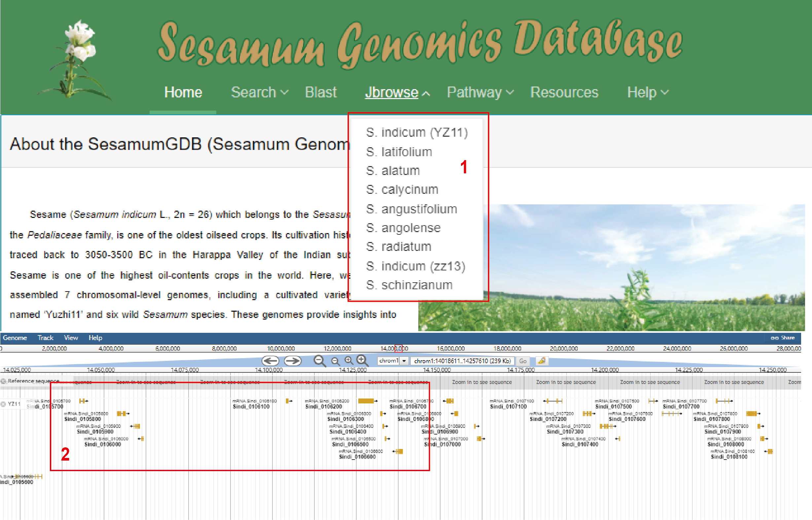This screenshot has width=812, height=520.
Task: Click the small zoom-in magnifier
Action: (x=348, y=361)
